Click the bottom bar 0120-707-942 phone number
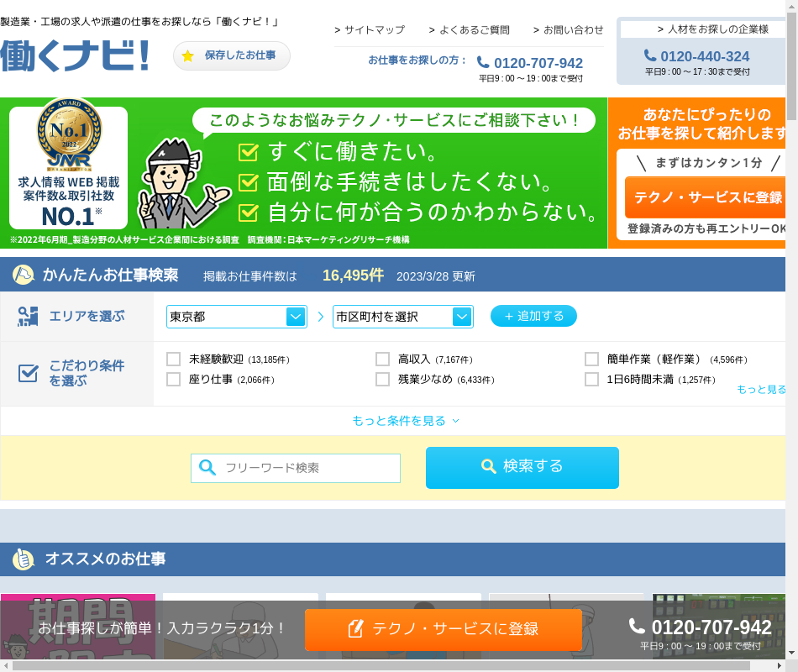 (711, 627)
